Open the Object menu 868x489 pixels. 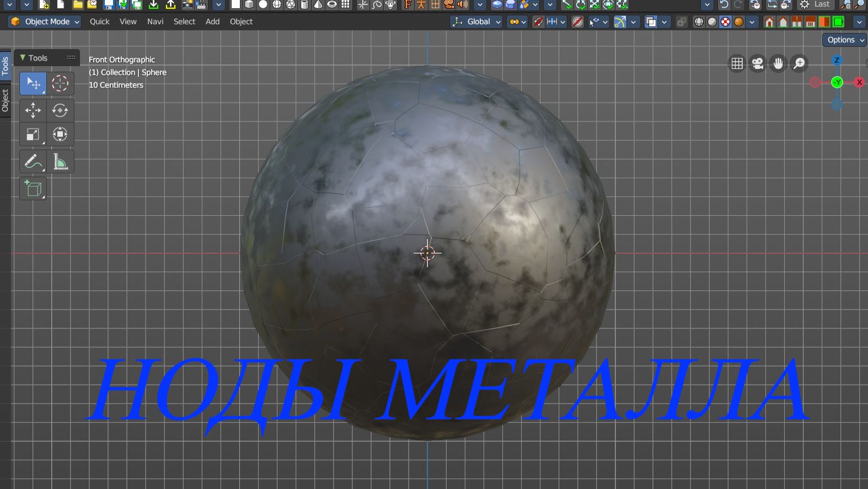(x=241, y=22)
